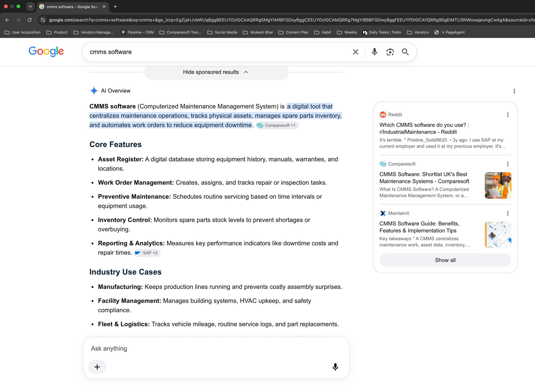Image resolution: width=535 pixels, height=392 pixels.
Task: Click the browser address bar URL
Action: [x=292, y=20]
